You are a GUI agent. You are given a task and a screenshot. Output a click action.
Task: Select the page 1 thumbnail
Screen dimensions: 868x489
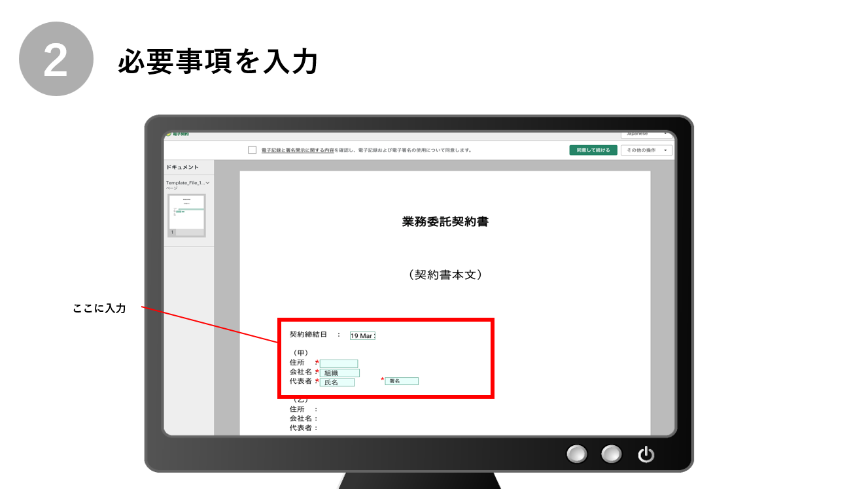[186, 215]
